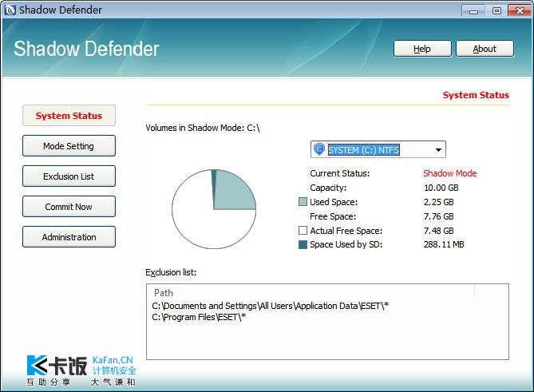The image size is (534, 392).
Task: Select the Documents and Settings ESET exclusion path
Action: [x=271, y=306]
